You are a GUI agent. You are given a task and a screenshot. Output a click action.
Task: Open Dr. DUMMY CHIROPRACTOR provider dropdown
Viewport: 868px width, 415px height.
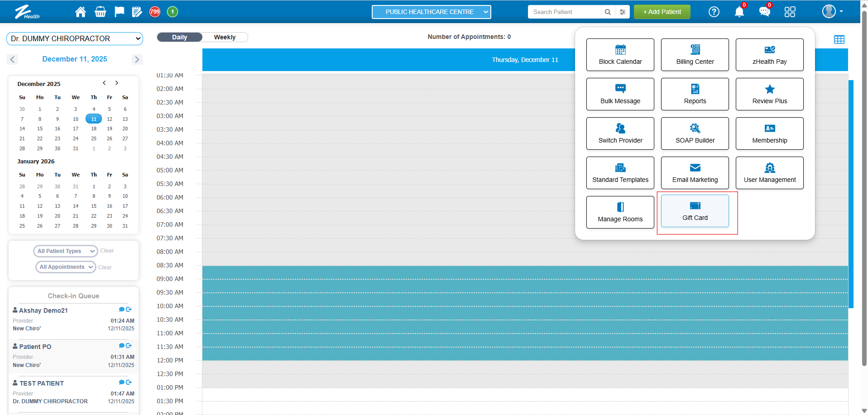[x=75, y=39]
